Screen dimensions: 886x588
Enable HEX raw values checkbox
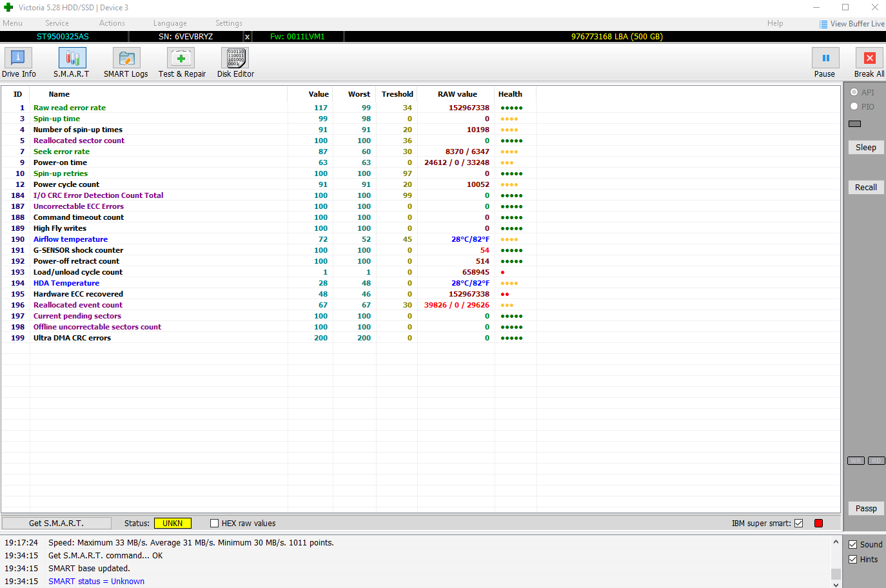pos(215,524)
